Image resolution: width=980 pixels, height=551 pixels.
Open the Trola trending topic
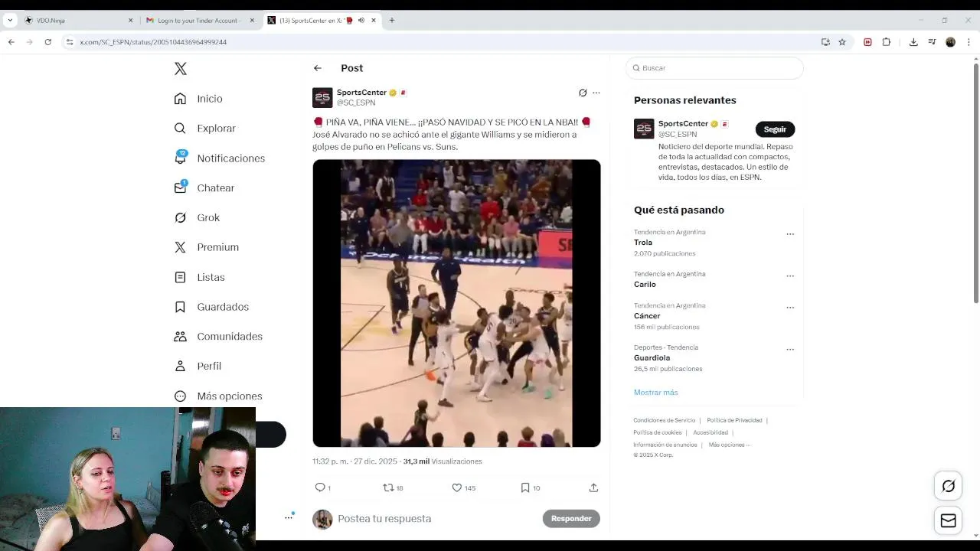(x=643, y=243)
